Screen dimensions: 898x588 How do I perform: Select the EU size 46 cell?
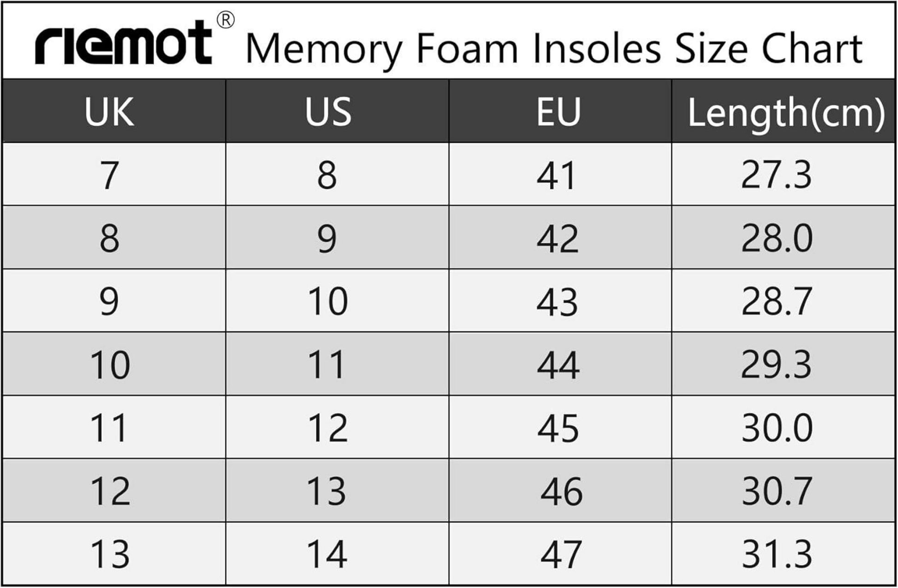point(561,492)
